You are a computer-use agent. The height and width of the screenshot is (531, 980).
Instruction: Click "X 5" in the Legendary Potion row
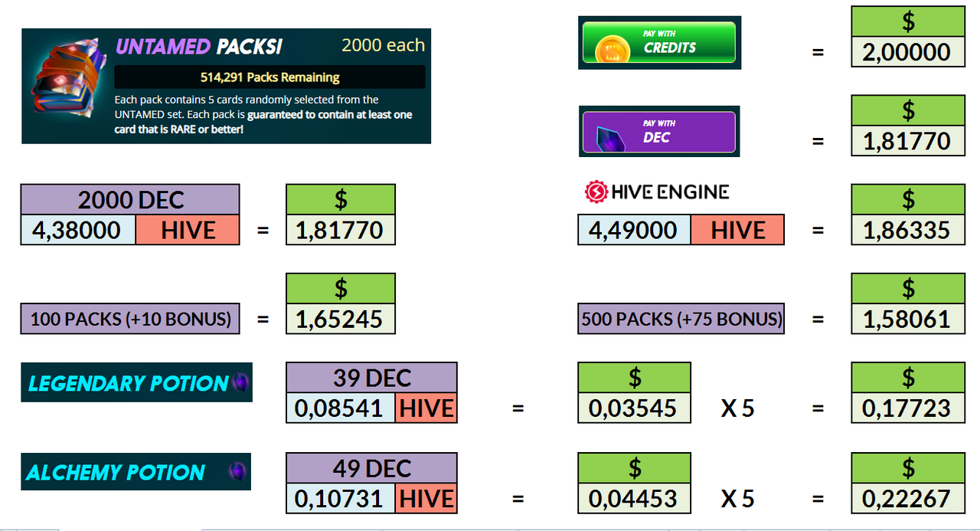737,408
